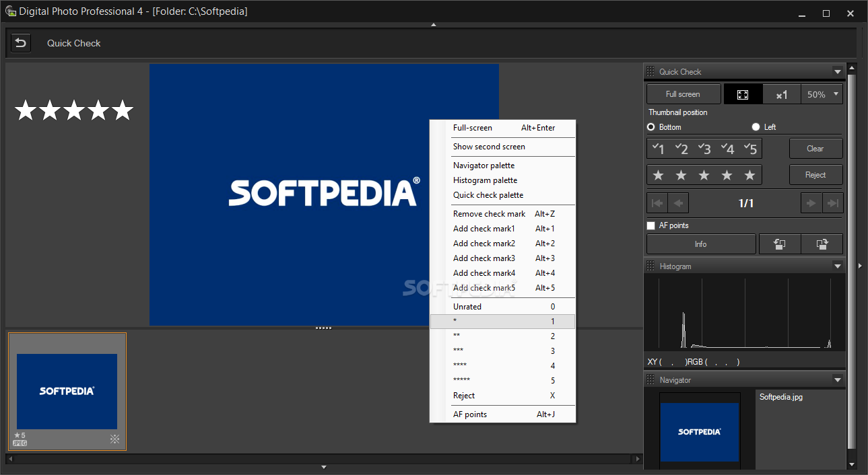Rotate image left icon button

click(x=779, y=244)
